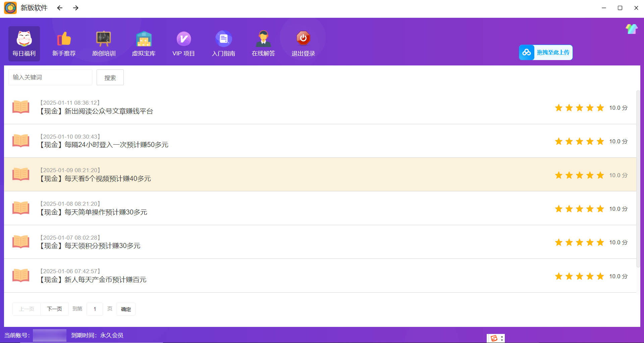Select the 新手推荐 thumbs-up icon

pos(64,39)
